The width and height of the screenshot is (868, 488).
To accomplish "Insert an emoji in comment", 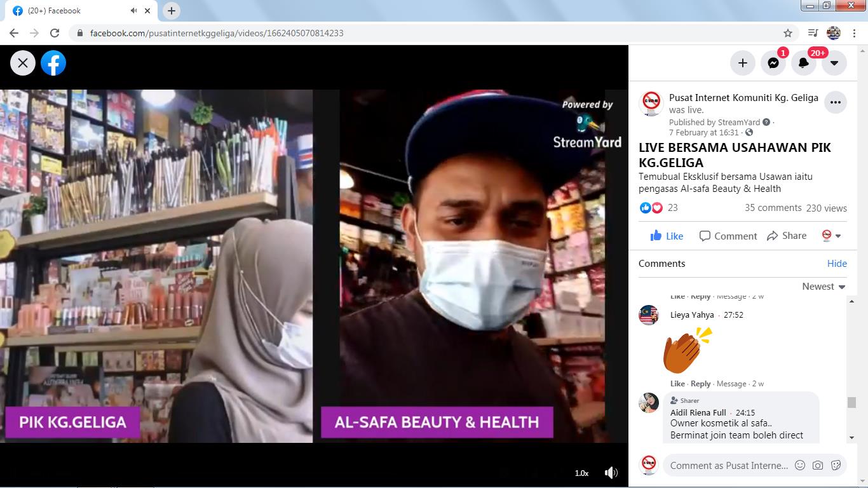I will point(800,465).
